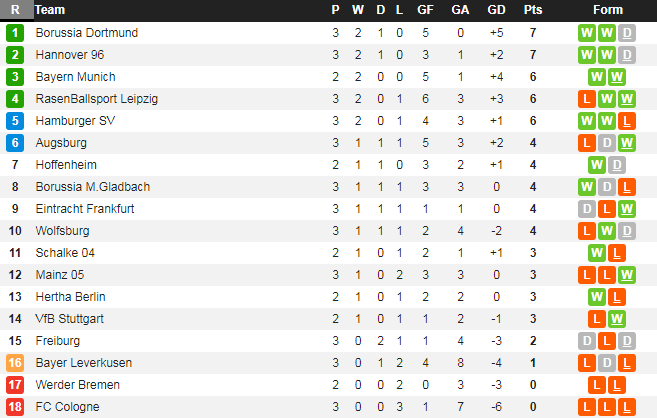This screenshot has width=657, height=418.
Task: Click the red rank 18 badge
Action: click(15, 407)
